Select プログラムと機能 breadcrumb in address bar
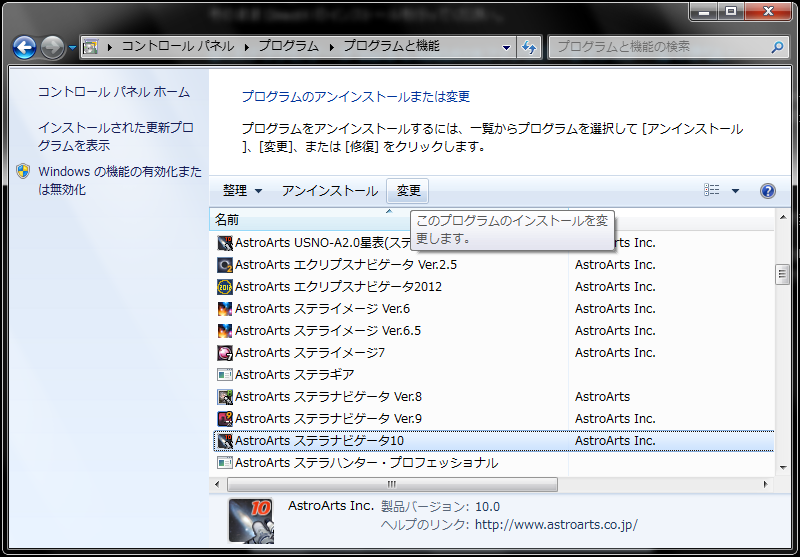This screenshot has width=800, height=557. click(391, 46)
